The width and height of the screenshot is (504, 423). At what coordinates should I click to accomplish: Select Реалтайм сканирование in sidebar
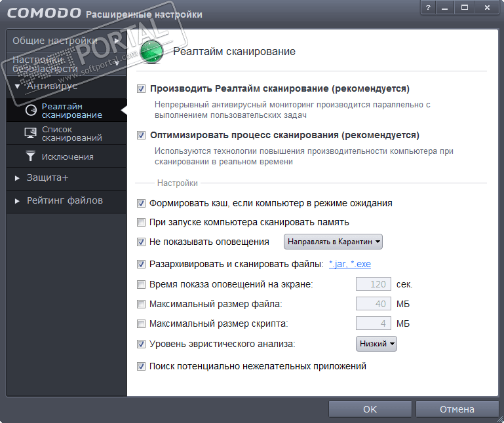[x=67, y=110]
